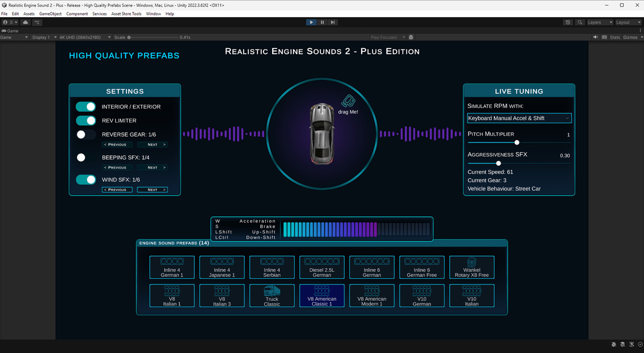Click the Pitch Multiplier slider handle
The width and height of the screenshot is (644, 353).
pyautogui.click(x=517, y=142)
